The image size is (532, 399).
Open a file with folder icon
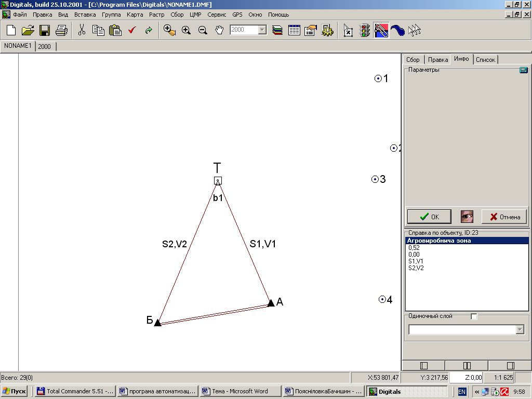[x=28, y=31]
